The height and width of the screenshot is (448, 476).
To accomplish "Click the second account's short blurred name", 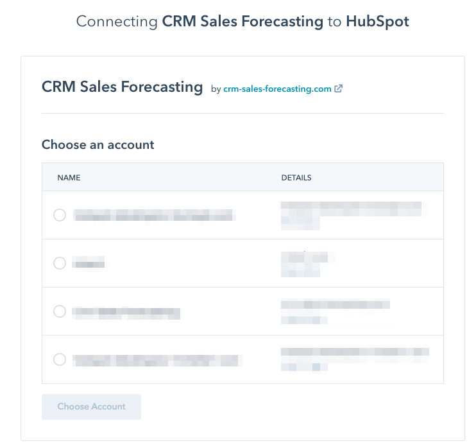I will (89, 263).
